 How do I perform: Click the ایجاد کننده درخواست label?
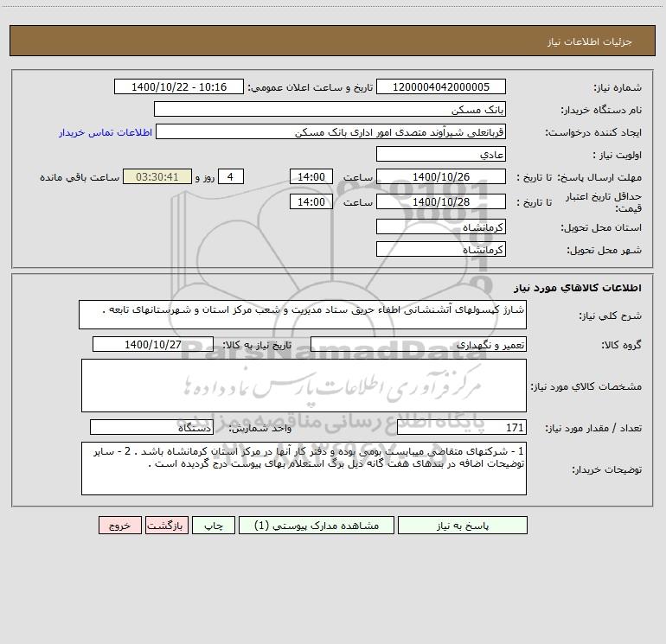(593, 133)
